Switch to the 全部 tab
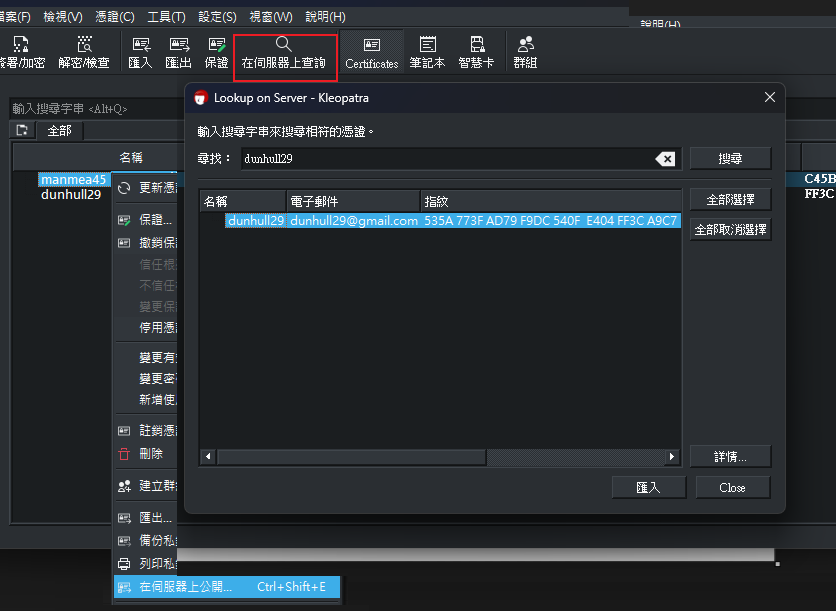Viewport: 836px width, 611px height. 59,130
